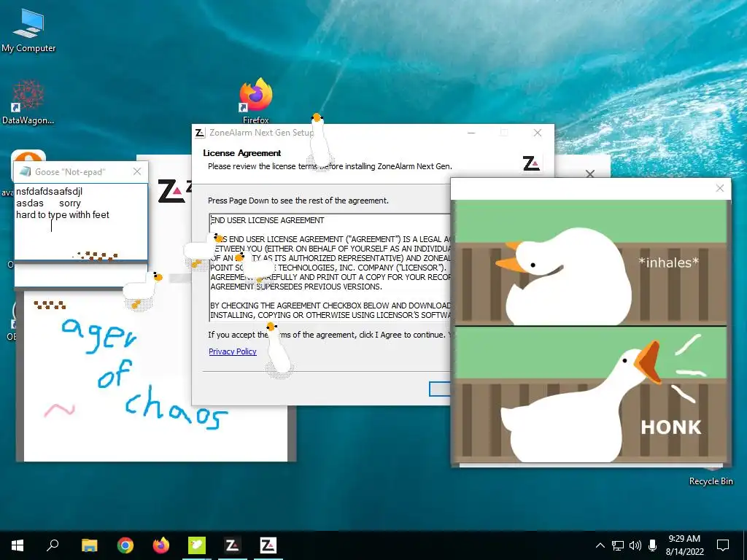Click the 'Recycle Bin' label
Screen dimensions: 747x560
point(711,481)
